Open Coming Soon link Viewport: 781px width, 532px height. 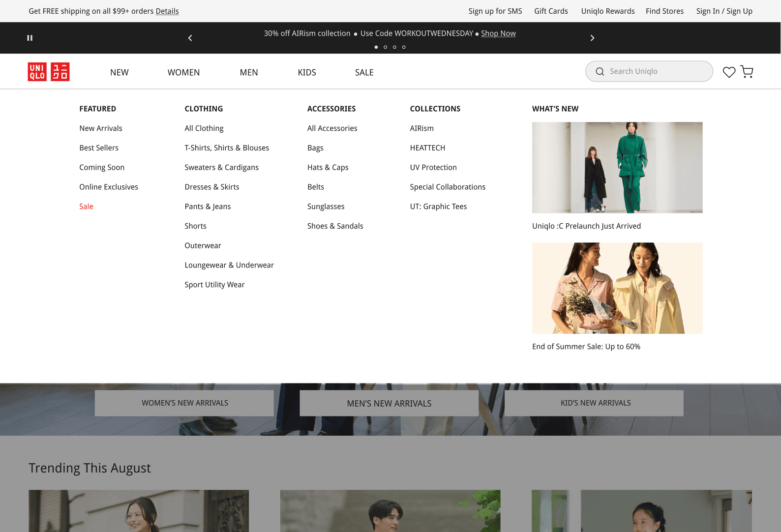point(102,168)
